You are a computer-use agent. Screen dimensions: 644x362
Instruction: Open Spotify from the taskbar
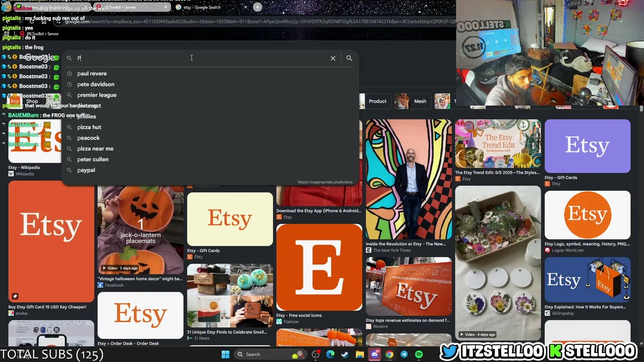[419, 354]
